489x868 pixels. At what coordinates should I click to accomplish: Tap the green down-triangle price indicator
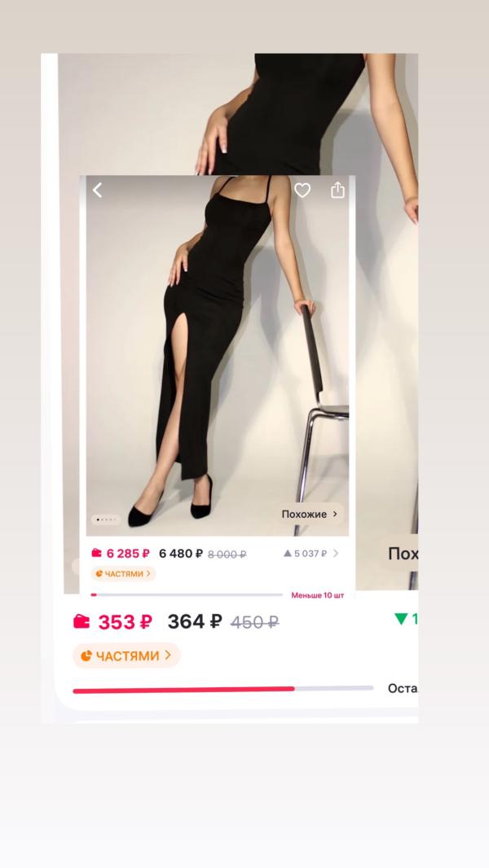(402, 619)
